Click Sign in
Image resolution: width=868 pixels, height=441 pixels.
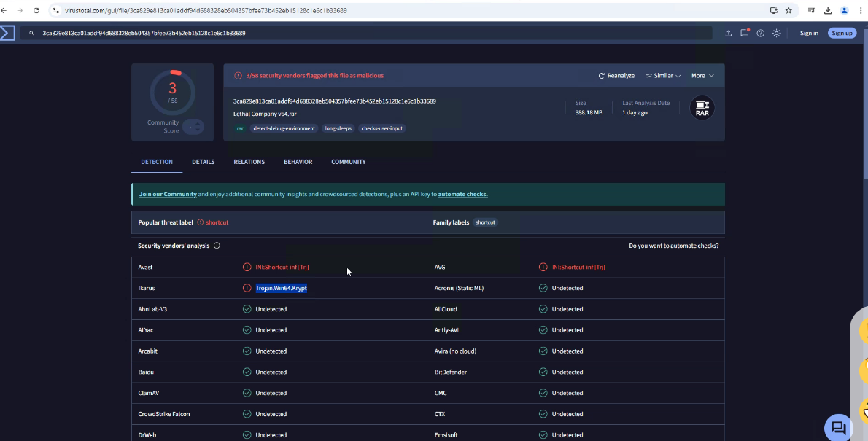(809, 34)
